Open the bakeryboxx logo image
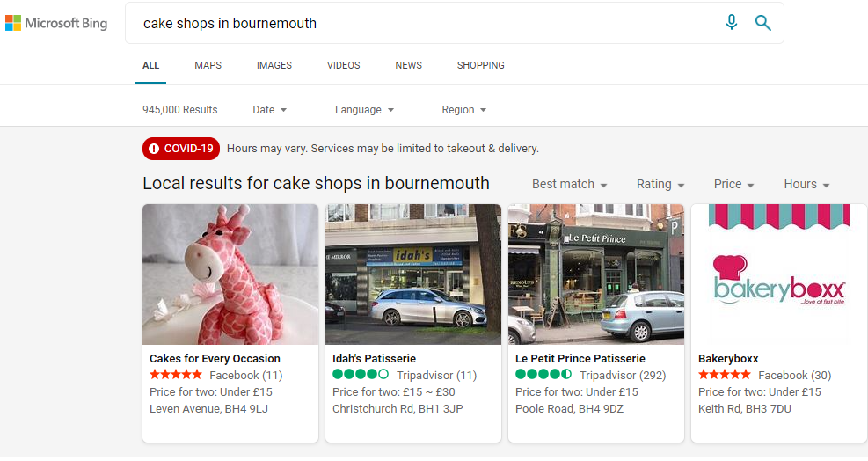The height and width of the screenshot is (461, 868). click(x=779, y=274)
